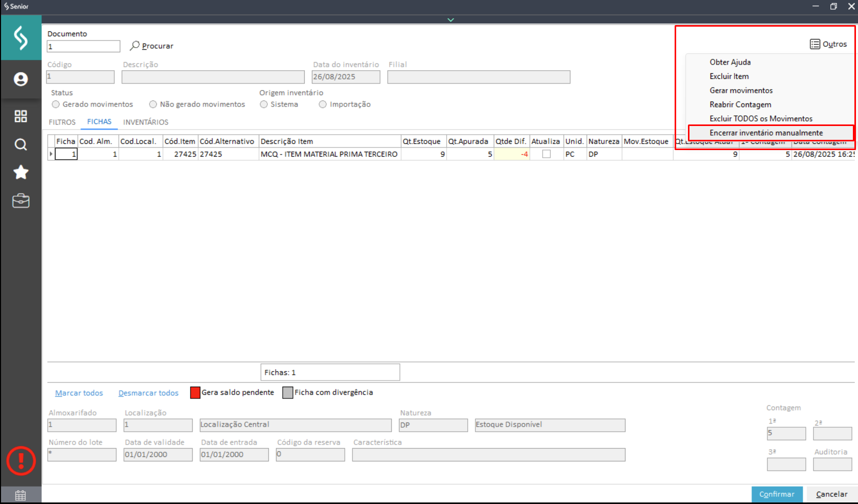Click the Qt.Apurada cell showing 5

(x=470, y=154)
